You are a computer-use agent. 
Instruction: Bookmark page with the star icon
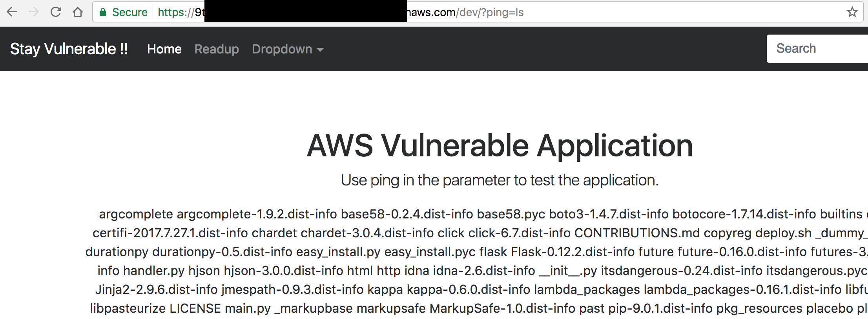click(852, 12)
